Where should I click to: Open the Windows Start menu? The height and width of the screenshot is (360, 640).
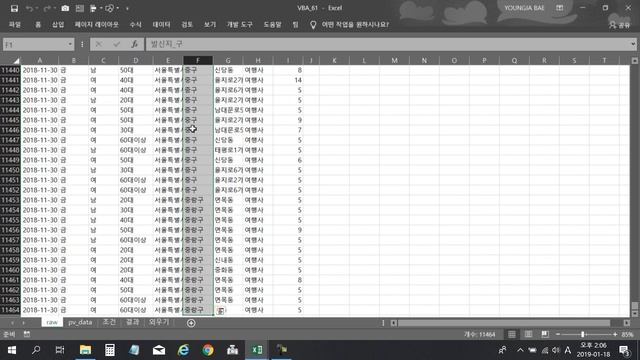[11, 350]
